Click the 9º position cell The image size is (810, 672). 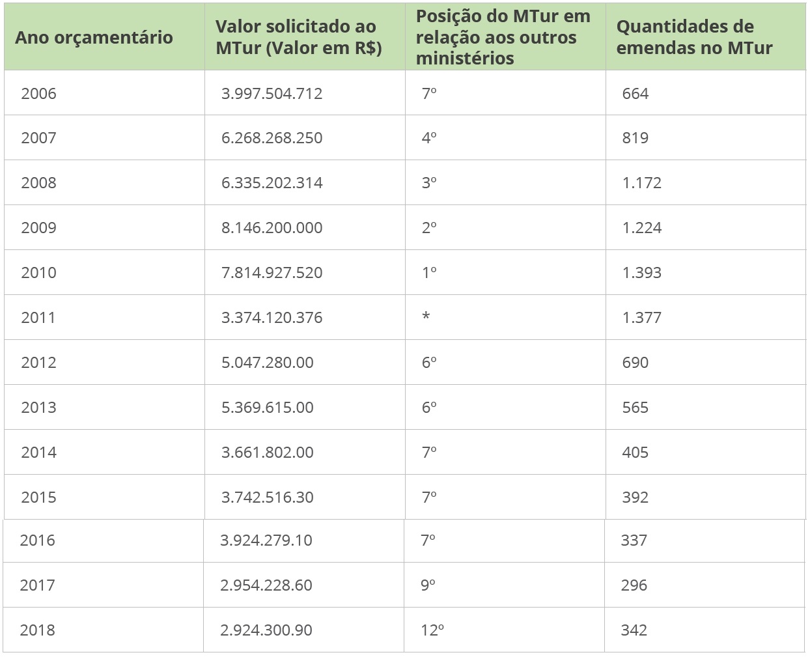(x=428, y=585)
